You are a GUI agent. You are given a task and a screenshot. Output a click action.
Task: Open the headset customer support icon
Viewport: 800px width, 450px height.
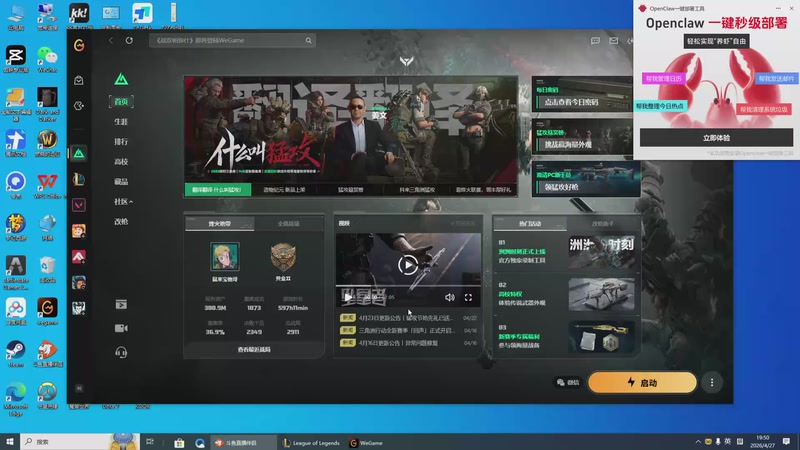point(121,352)
